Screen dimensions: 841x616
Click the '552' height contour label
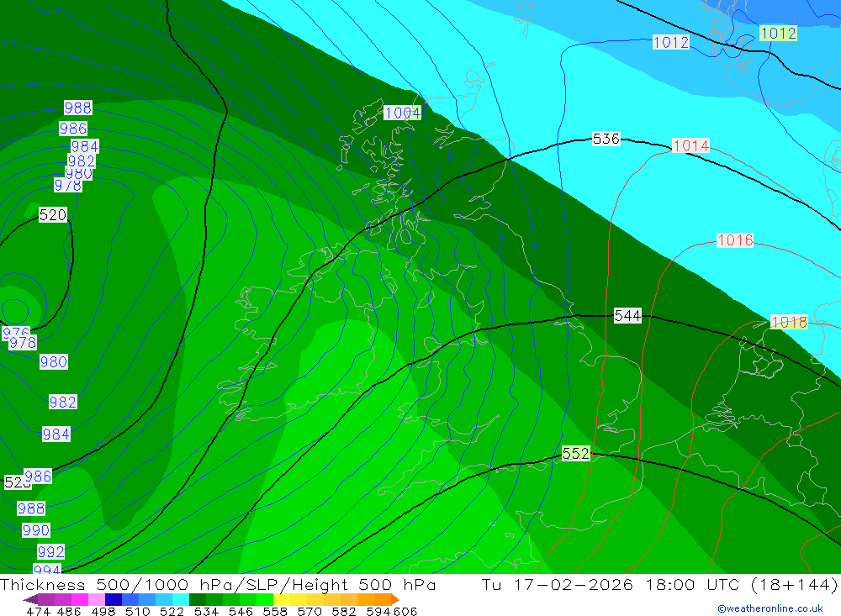point(576,454)
